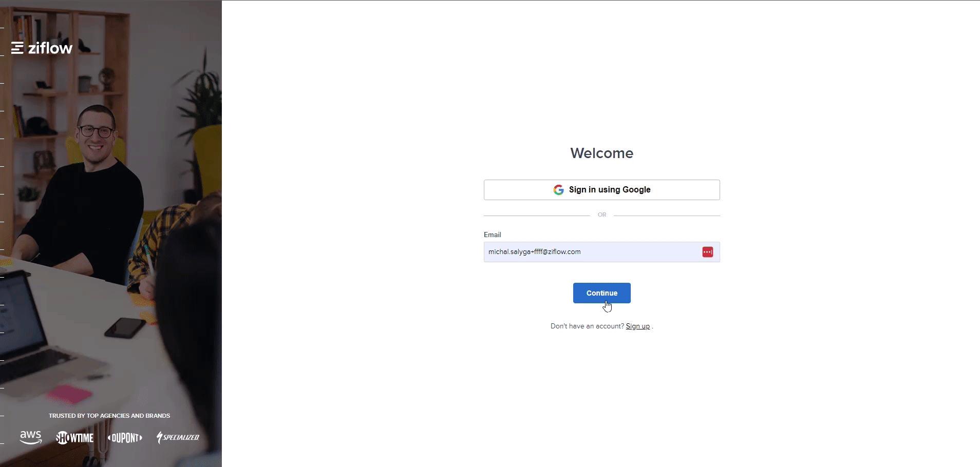Click the smiling man wearing glasses
This screenshot has height=467, width=980.
95,133
